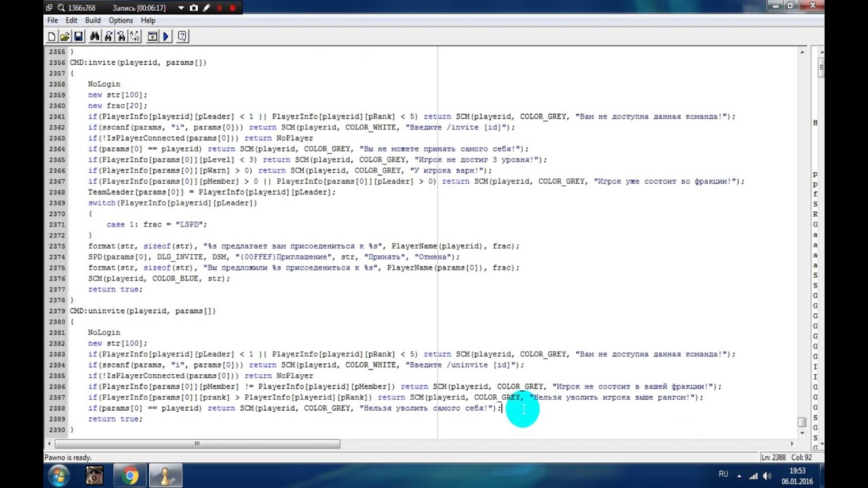
Task: Open a file using the folder icon
Action: 65,37
